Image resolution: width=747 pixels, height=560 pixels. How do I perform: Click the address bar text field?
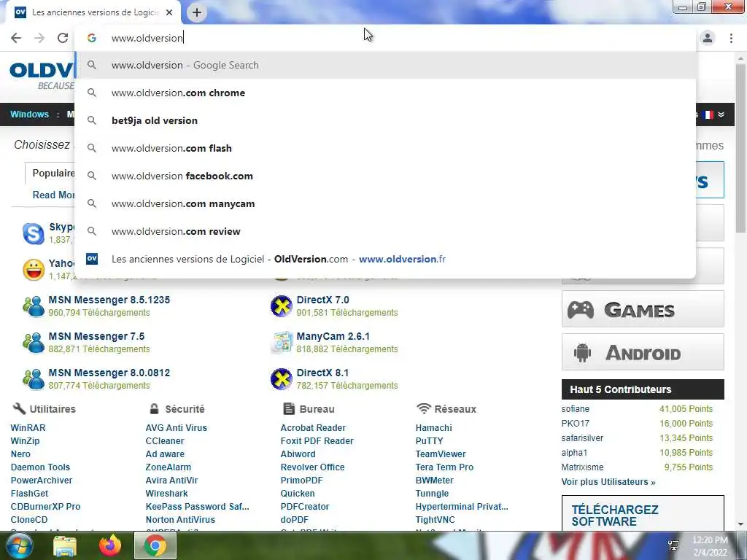tap(385, 38)
